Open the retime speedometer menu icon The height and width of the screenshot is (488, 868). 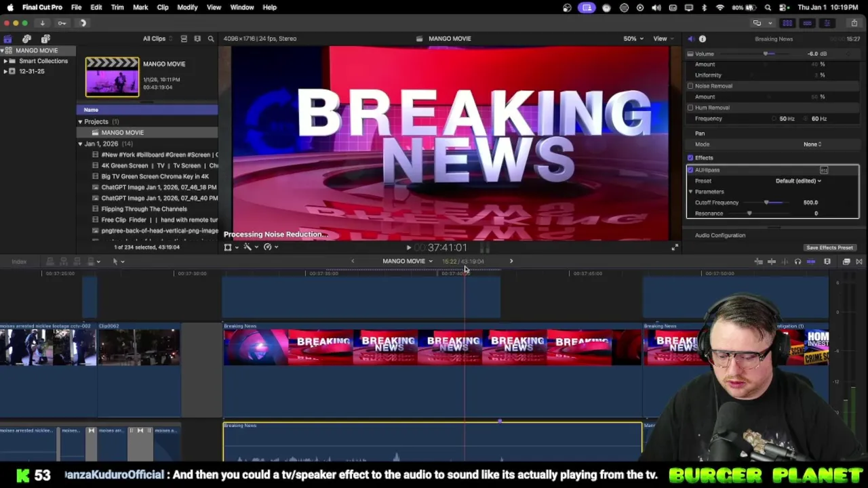tap(269, 247)
